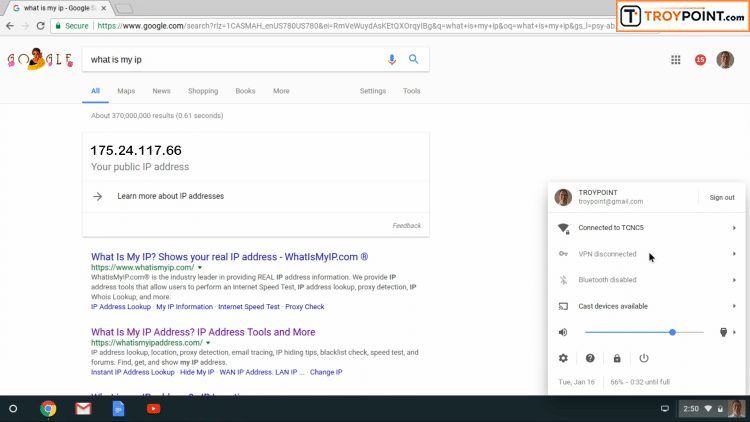Expand VPN disconnected options
Image resolution: width=750 pixels, height=422 pixels.
734,254
